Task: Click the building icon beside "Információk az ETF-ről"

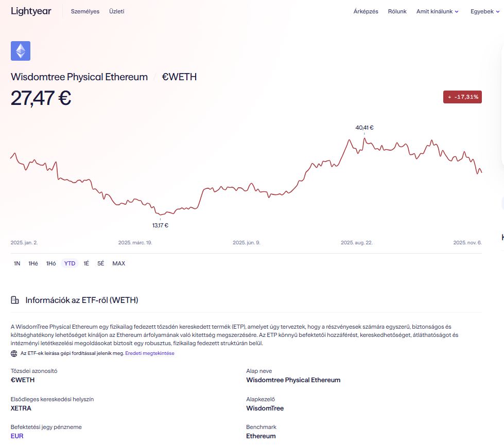Action: click(x=15, y=300)
